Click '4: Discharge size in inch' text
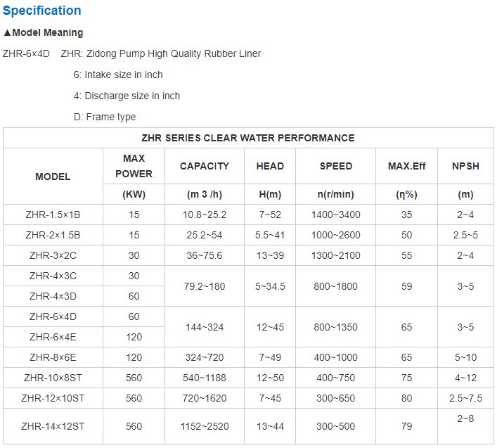Screen dimensions: 497x448 [127, 96]
